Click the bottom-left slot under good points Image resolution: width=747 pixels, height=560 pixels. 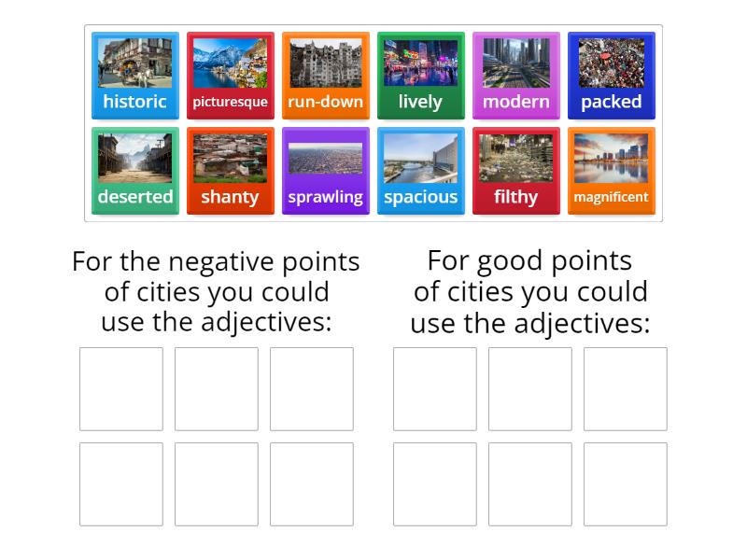pos(435,485)
